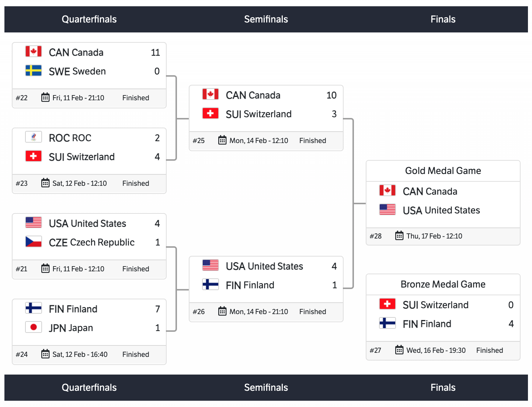Click Finished status of game #23
This screenshot has width=532, height=407.
[136, 183]
